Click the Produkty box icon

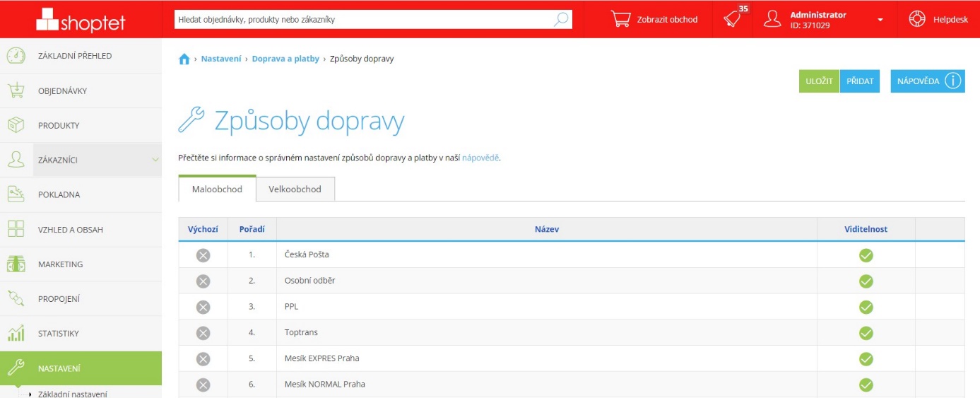point(16,125)
